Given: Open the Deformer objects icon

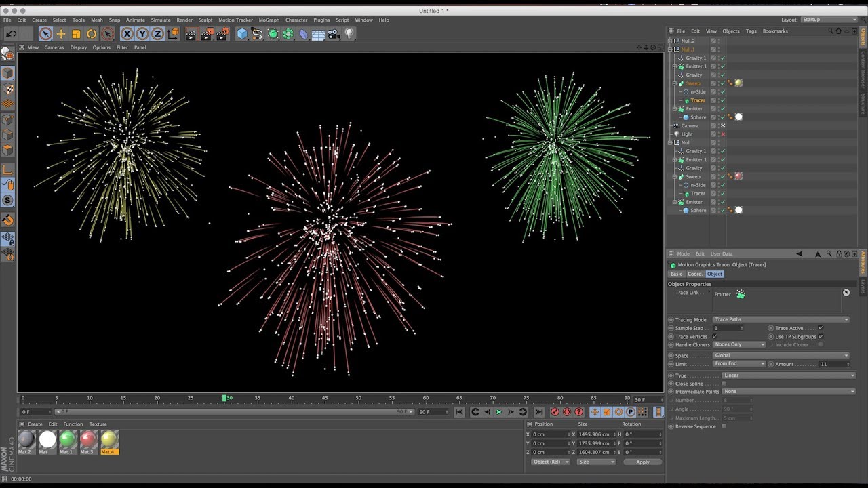Looking at the screenshot, I should pos(303,34).
